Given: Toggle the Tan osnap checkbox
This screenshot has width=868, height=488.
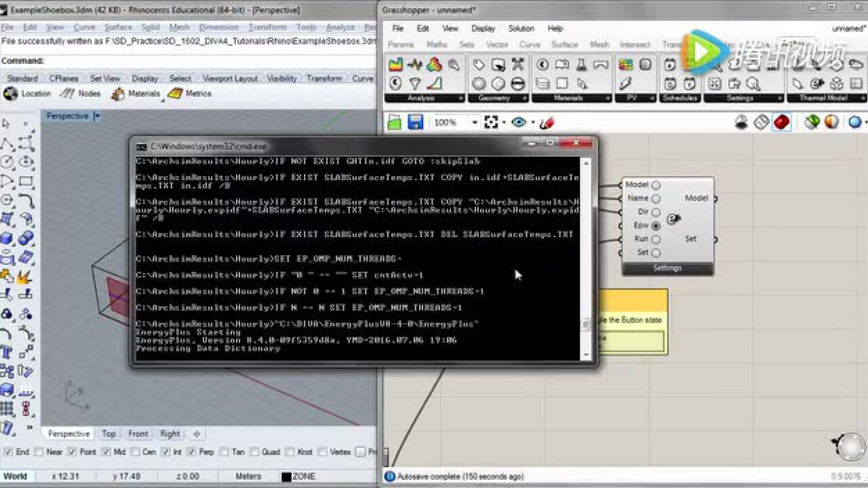Looking at the screenshot, I should click(223, 452).
